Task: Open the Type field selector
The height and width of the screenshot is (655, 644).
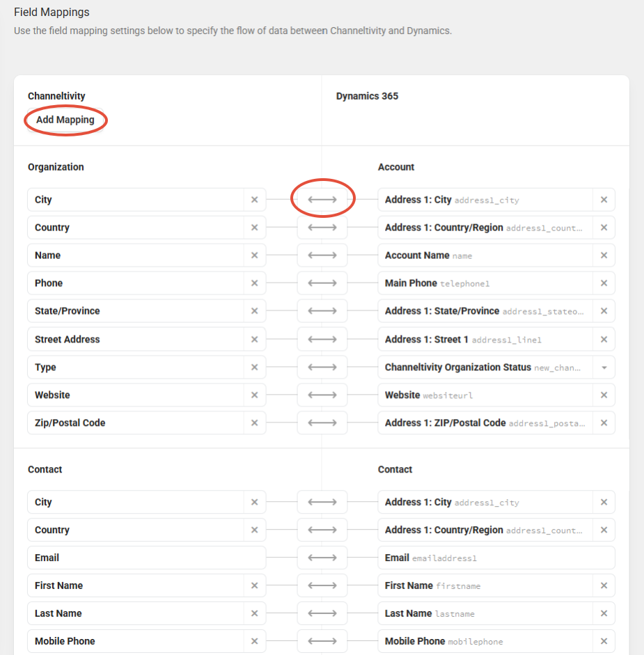Action: [x=136, y=368]
